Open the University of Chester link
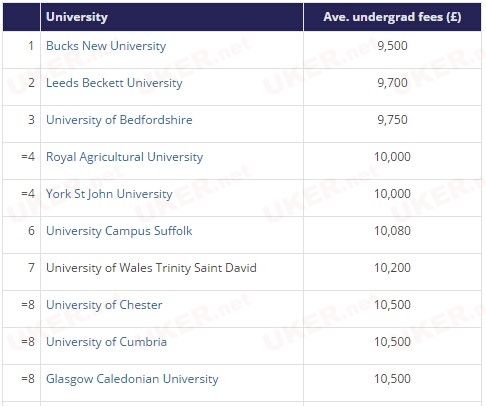This screenshot has width=486, height=406. click(104, 305)
